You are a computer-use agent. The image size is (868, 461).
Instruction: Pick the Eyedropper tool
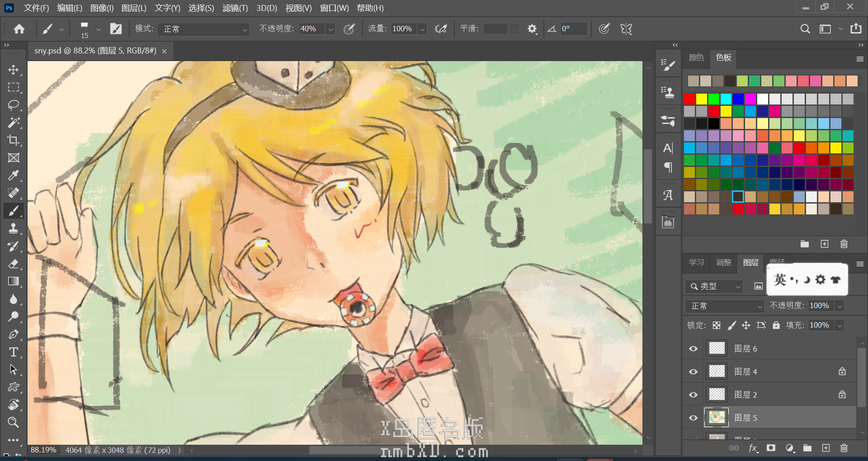tap(14, 176)
